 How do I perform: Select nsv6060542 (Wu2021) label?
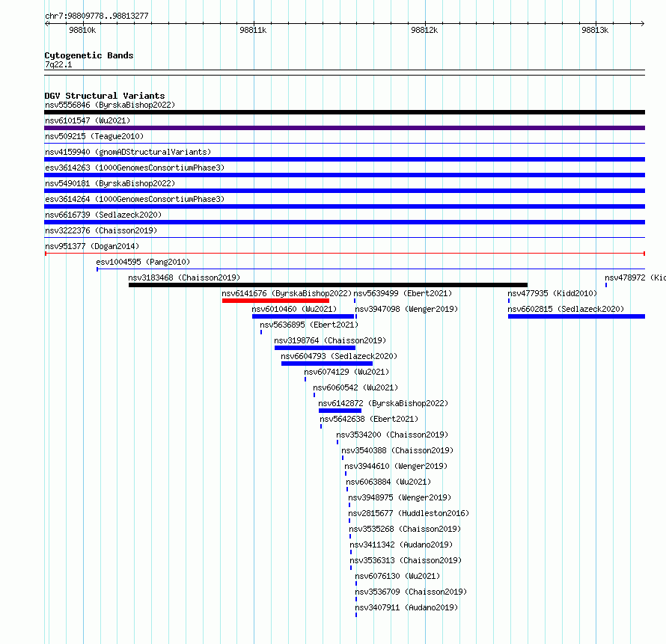355,387
